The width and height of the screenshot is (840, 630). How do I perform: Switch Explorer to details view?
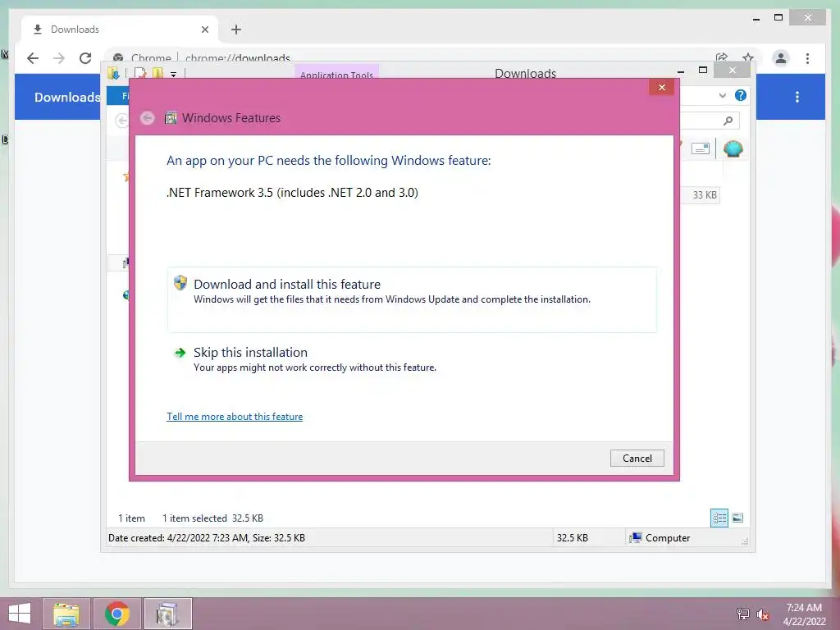[x=719, y=518]
